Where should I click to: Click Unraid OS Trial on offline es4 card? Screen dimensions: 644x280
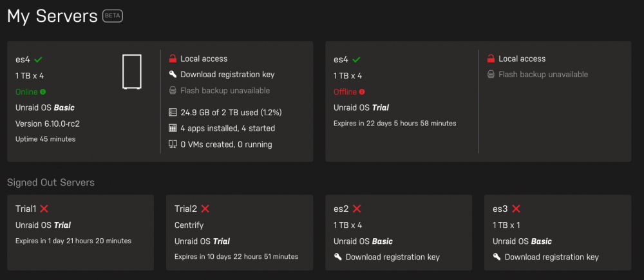click(x=361, y=108)
